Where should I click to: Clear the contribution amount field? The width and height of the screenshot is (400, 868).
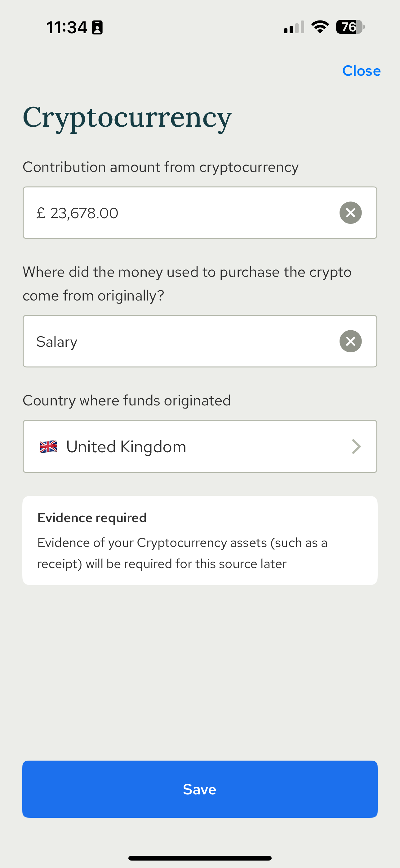[x=350, y=213]
